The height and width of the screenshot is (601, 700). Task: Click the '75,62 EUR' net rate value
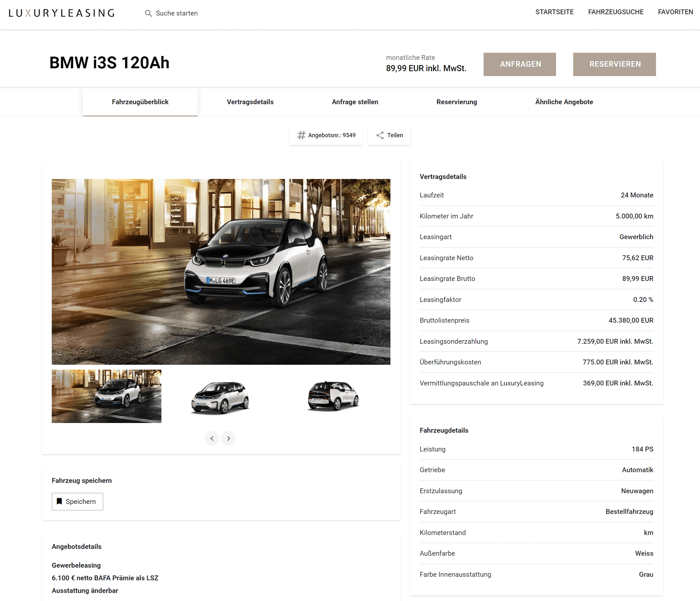pyautogui.click(x=638, y=258)
